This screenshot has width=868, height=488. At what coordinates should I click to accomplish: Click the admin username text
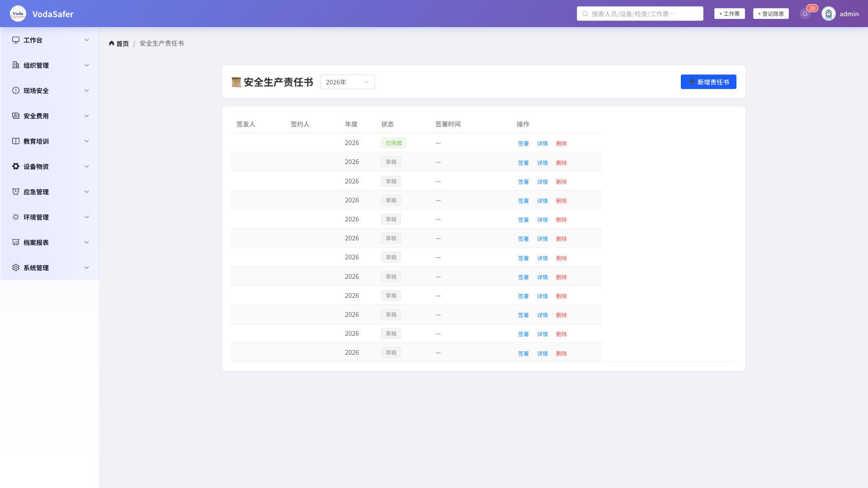849,14
